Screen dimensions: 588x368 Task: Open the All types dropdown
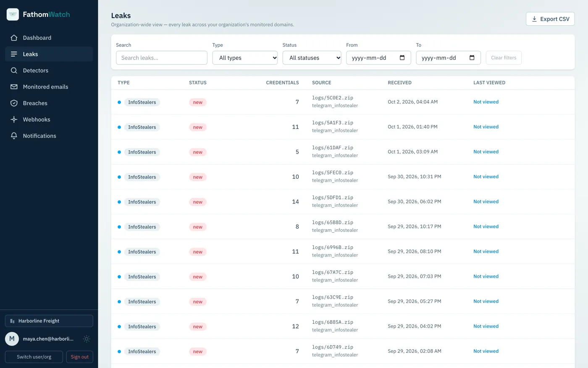coord(245,58)
